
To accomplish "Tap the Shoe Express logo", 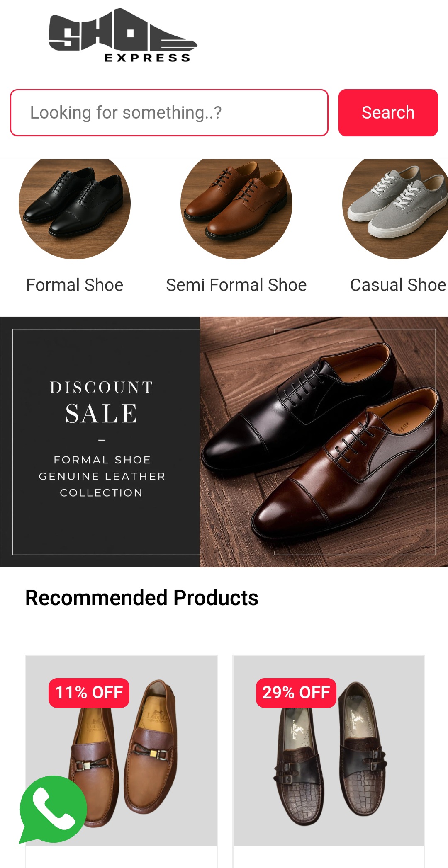I will [x=123, y=36].
